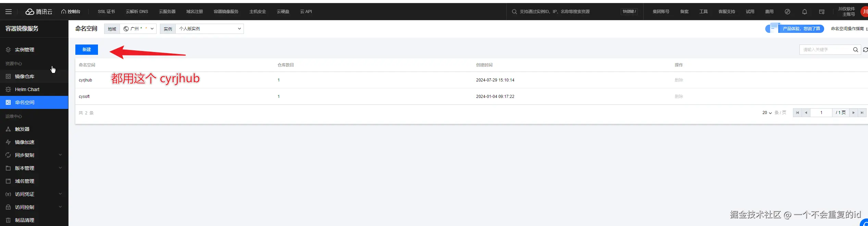The image size is (868, 226).
Task: Open 实例管理 in sidebar
Action: 34,50
